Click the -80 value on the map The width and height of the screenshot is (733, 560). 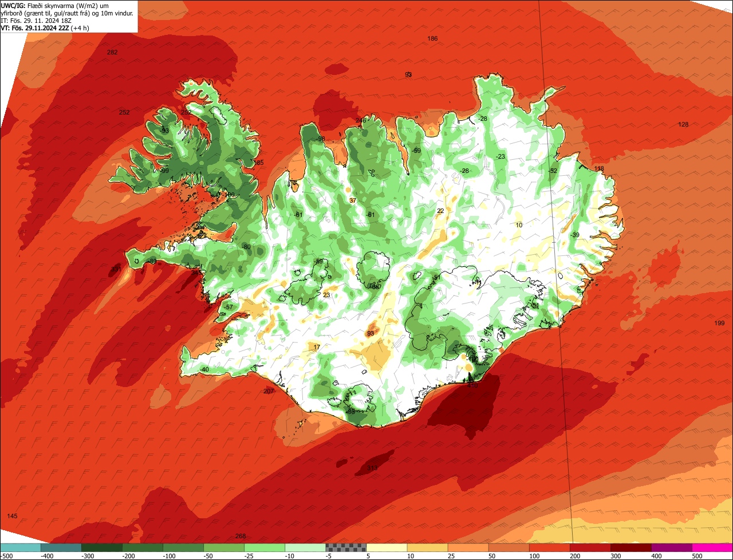tap(246, 247)
